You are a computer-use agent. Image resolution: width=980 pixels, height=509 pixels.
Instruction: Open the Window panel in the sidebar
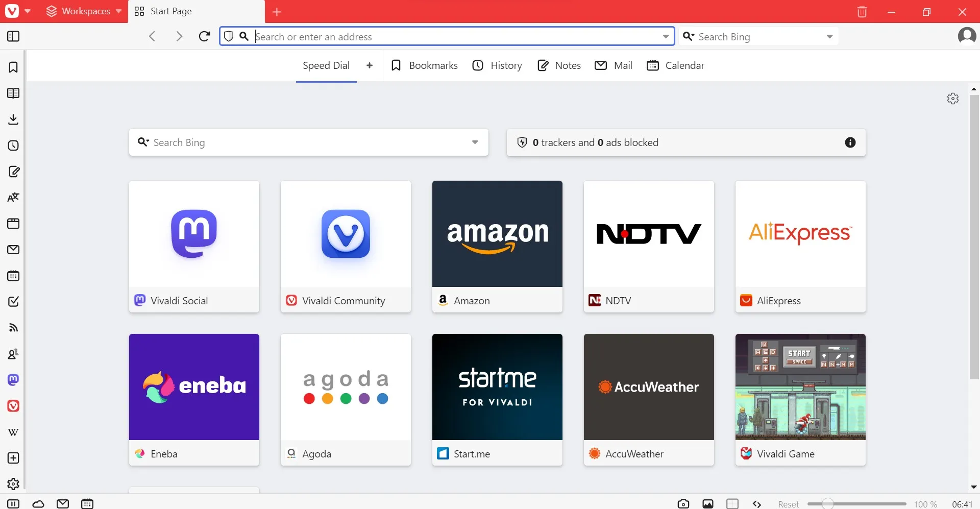coord(13,224)
